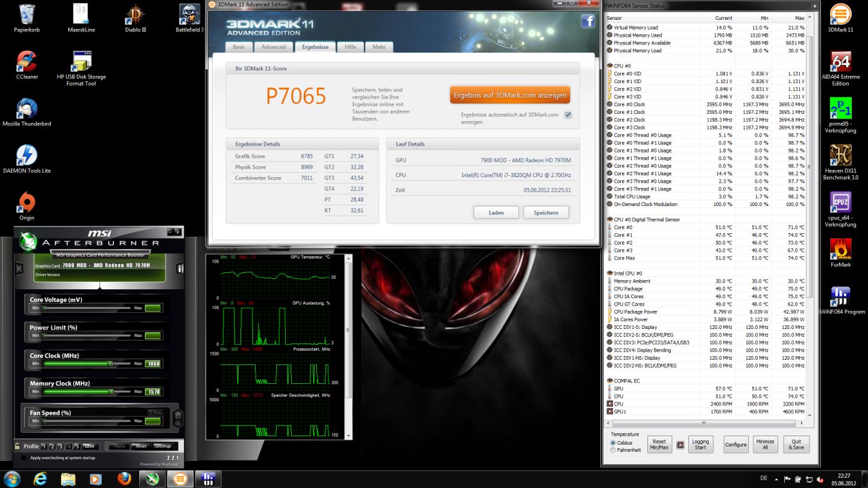
Task: Launch Origin from the desktop
Action: (27, 206)
